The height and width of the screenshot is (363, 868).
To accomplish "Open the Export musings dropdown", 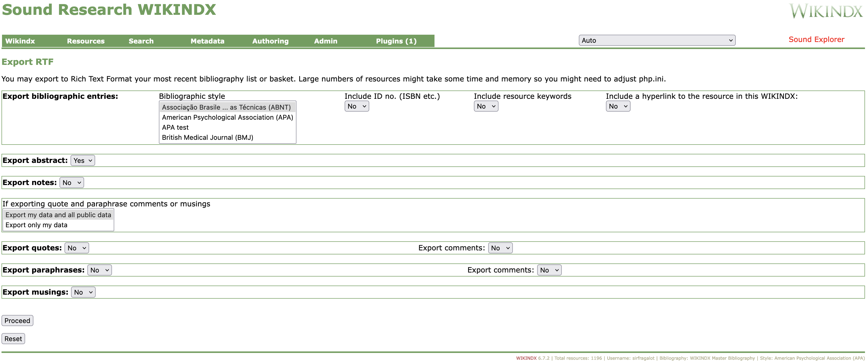I will [83, 293].
